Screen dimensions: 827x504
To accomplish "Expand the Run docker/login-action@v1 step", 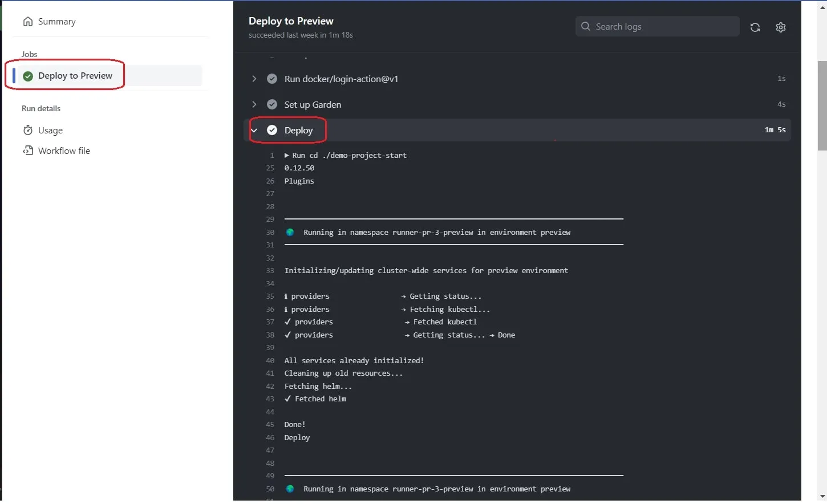I will coord(254,79).
